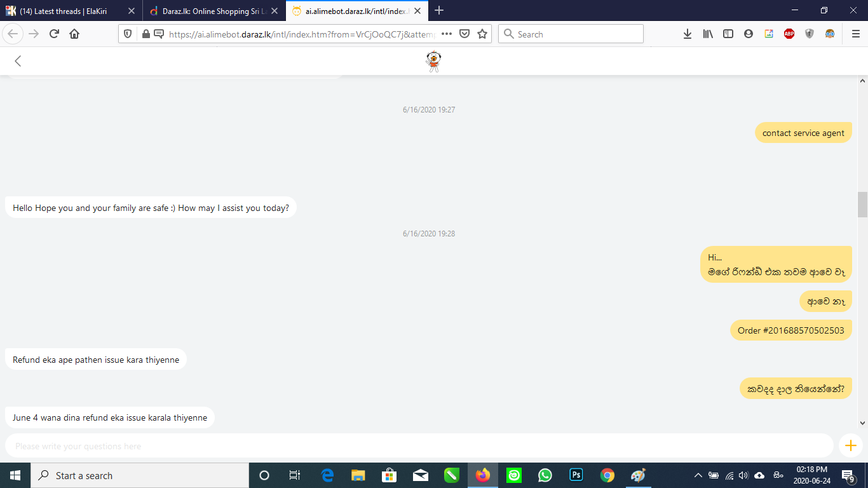
Task: Click the scrollbar up arrow
Action: tap(862, 81)
